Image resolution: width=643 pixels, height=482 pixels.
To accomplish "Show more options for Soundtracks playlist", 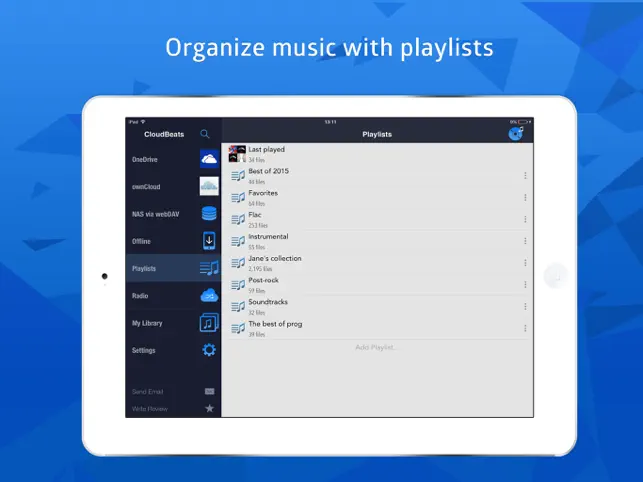I will 525,306.
